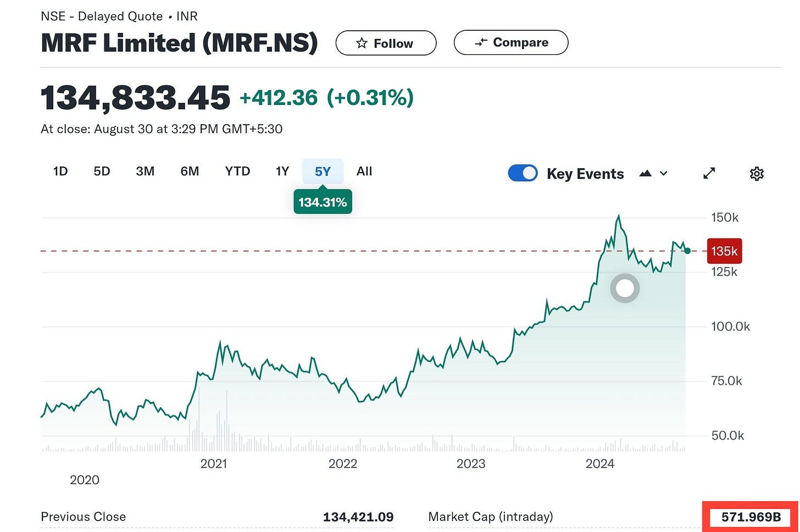Viewport: 800px width, 532px height.
Task: Click the 150k y-axis label
Action: [x=725, y=218]
